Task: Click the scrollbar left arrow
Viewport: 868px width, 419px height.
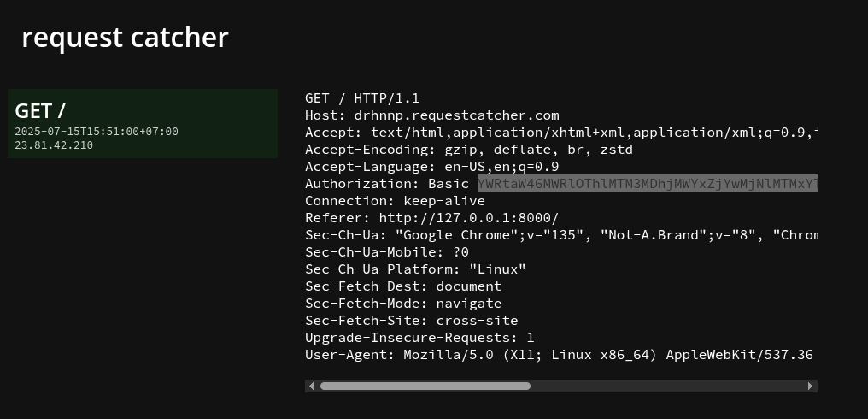Action: click(x=311, y=386)
